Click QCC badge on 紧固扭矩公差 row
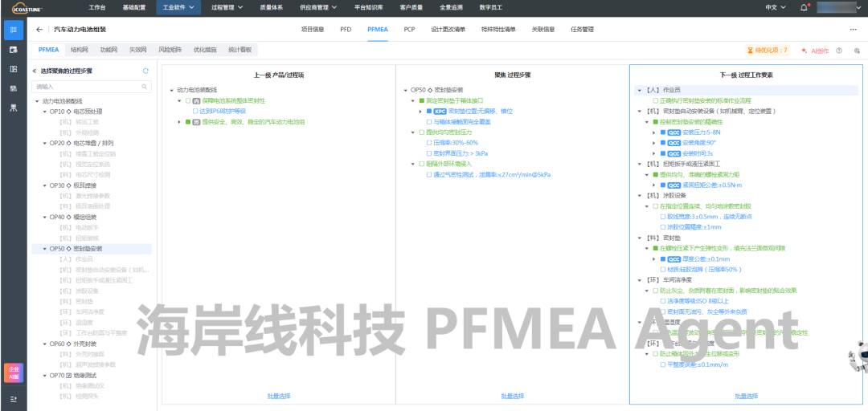 (x=674, y=185)
